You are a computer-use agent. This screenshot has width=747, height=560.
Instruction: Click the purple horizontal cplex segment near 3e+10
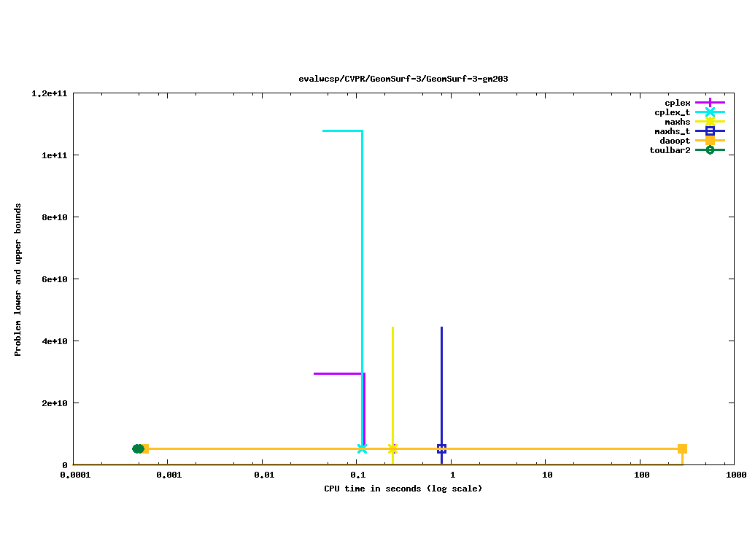point(337,373)
